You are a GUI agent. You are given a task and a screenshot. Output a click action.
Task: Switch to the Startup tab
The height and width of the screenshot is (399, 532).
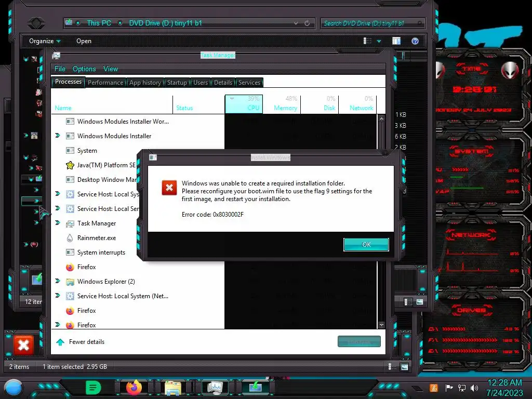click(177, 83)
